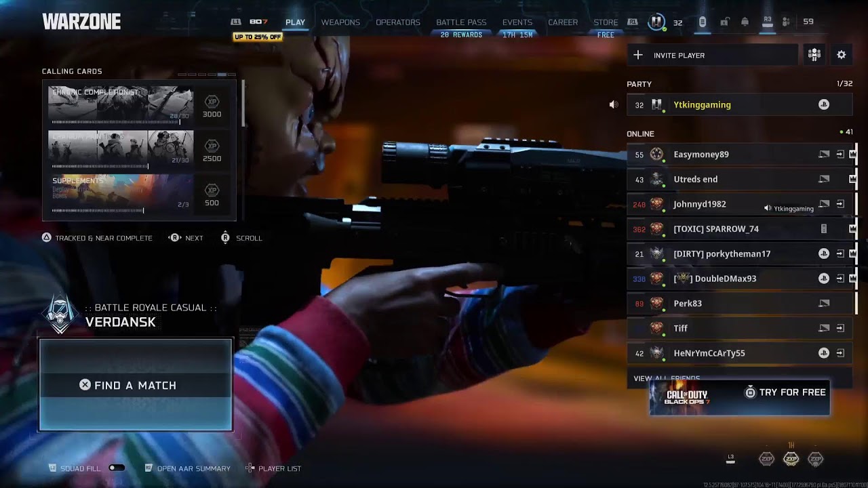
Task: Click crown icon on Utreds end row
Action: click(x=853, y=180)
